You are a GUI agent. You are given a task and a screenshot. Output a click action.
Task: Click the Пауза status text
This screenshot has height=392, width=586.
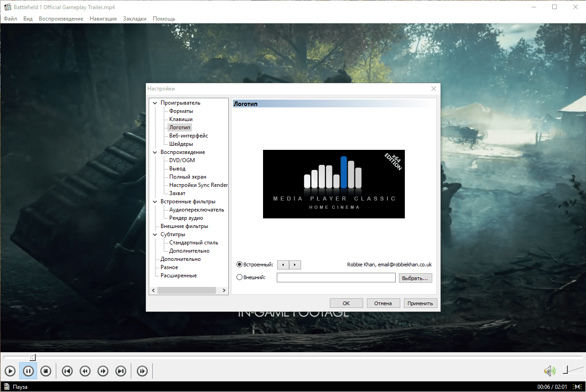pos(21,387)
